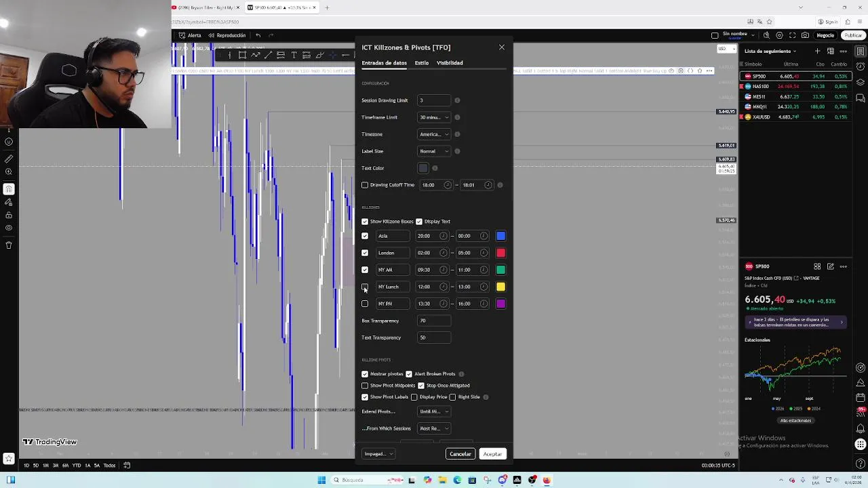Click the Cancelar button
The height and width of the screenshot is (488, 868).
point(460,454)
